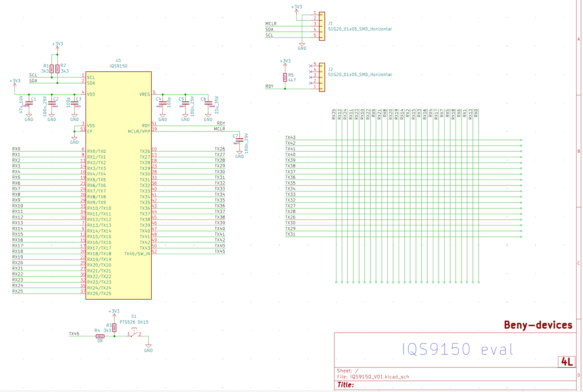Click the TX45 net label near R4
This screenshot has width=583, height=392.
pos(74,334)
